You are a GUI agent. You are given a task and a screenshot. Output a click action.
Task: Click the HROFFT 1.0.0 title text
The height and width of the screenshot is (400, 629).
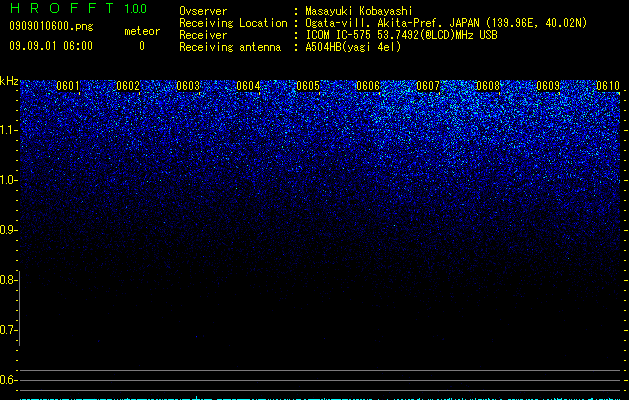coord(78,8)
